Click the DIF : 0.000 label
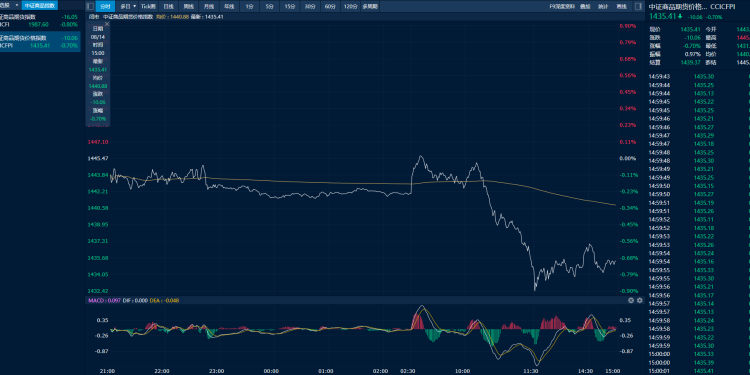 pyautogui.click(x=135, y=300)
